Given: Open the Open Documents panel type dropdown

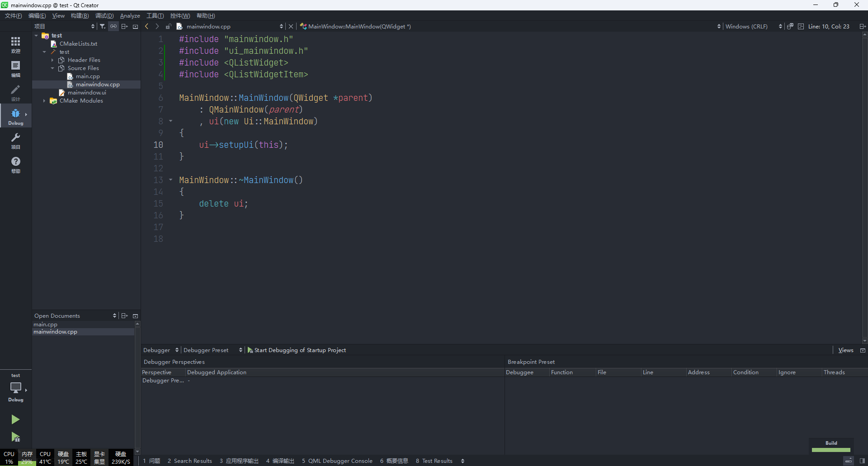Looking at the screenshot, I should pyautogui.click(x=75, y=315).
